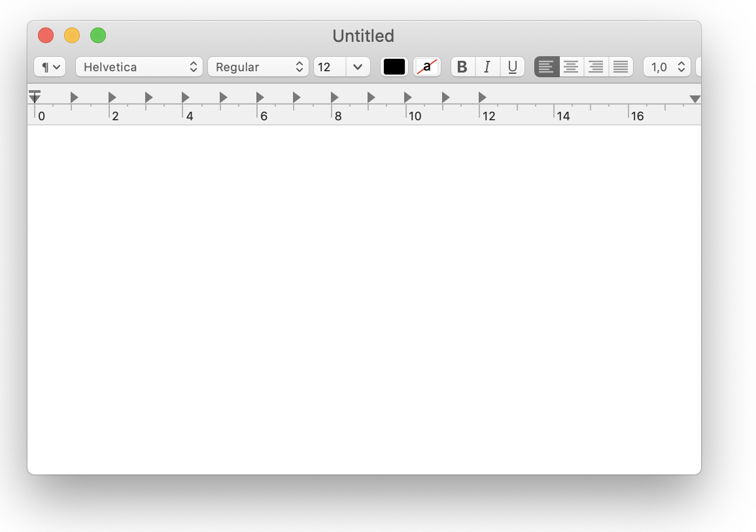This screenshot has width=756, height=532.
Task: Minimize the Untitled window
Action: (x=72, y=36)
